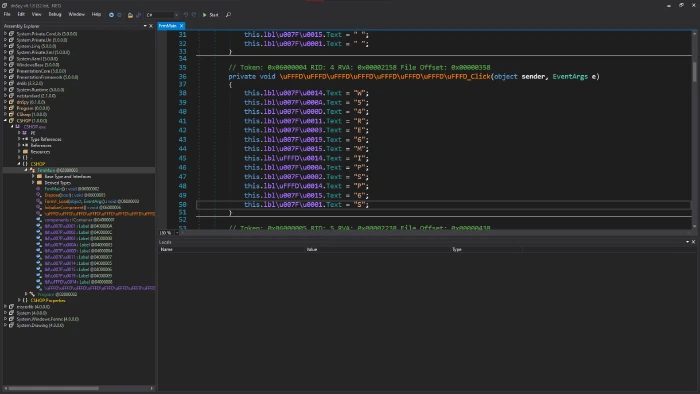This screenshot has width=700, height=394.
Task: Close the FrmMain document tab
Action: [x=181, y=26]
